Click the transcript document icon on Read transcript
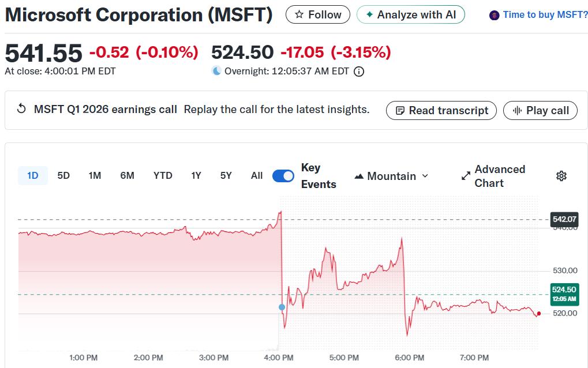The image size is (588, 368). click(399, 110)
